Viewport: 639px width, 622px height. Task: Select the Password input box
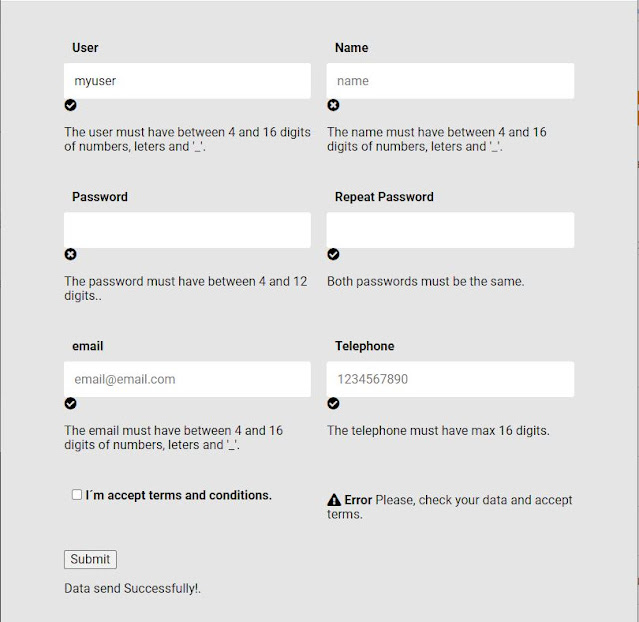point(187,230)
